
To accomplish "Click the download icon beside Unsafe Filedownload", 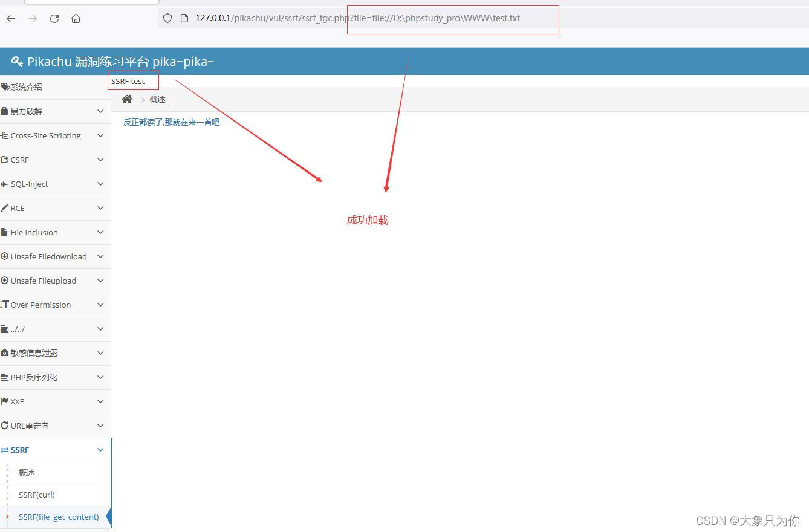I will [5, 256].
